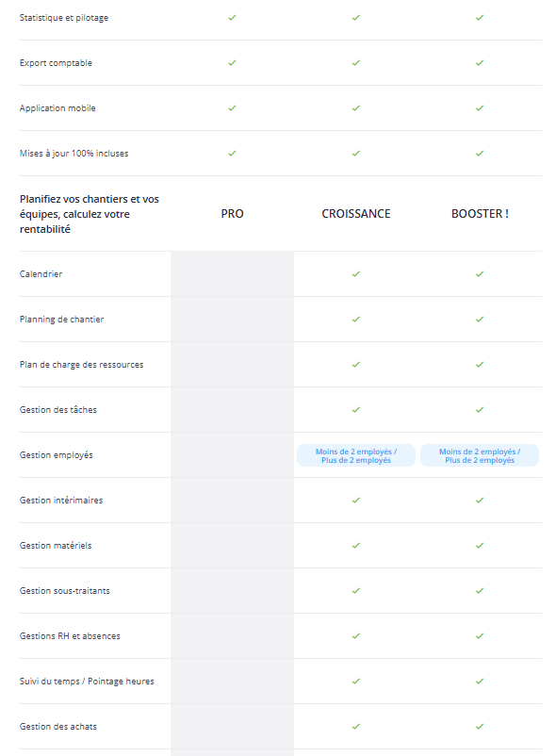This screenshot has width=556, height=756.
Task: Select the CROISSANCE employee count badge in Gestion employés
Action: tap(356, 455)
